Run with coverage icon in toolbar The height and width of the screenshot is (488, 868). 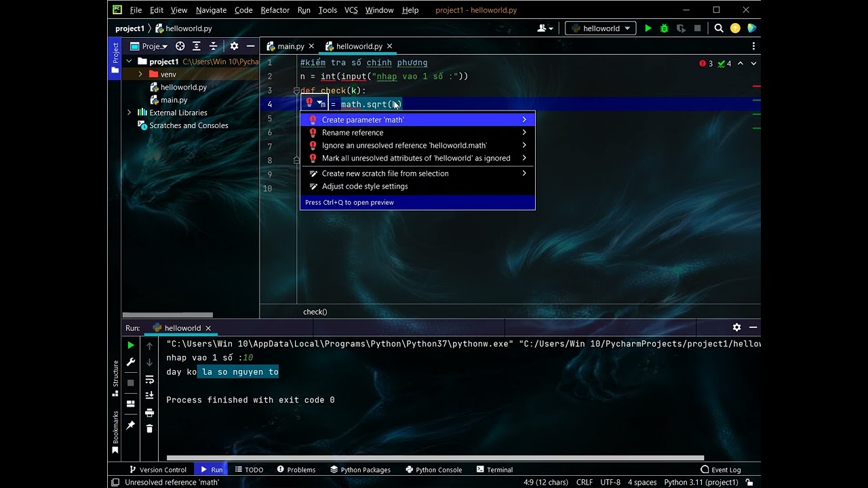pos(680,28)
